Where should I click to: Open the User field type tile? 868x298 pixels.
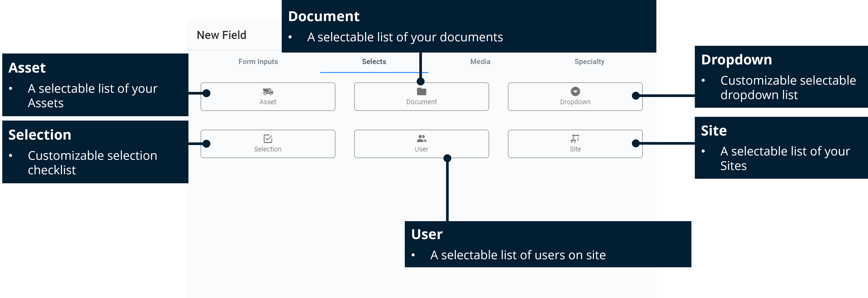point(421,144)
